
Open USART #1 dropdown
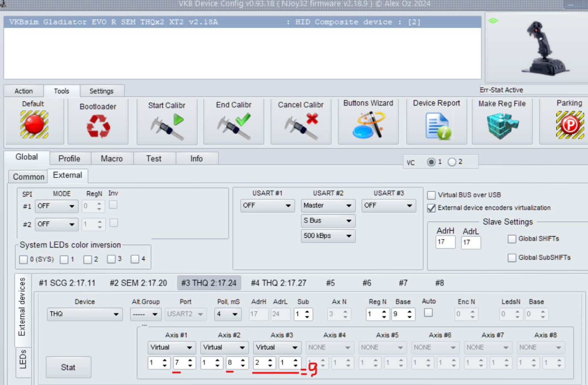pos(268,205)
